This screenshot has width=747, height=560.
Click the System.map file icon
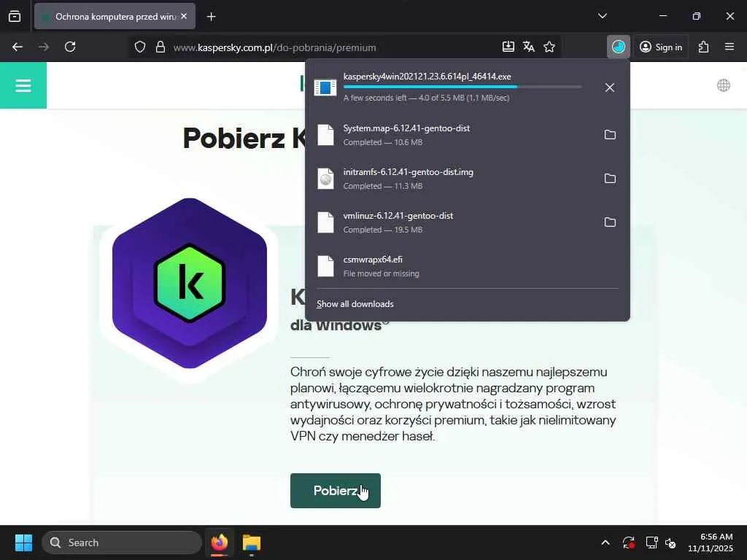pos(326,135)
